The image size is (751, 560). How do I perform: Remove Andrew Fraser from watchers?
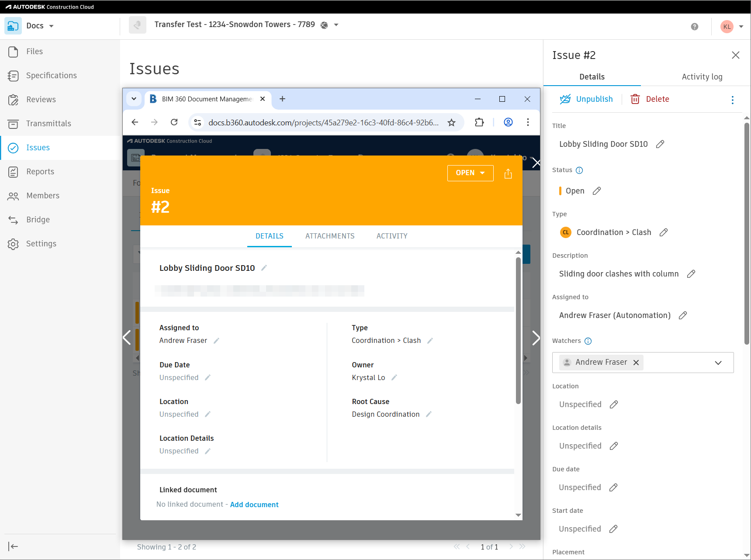[x=636, y=363]
